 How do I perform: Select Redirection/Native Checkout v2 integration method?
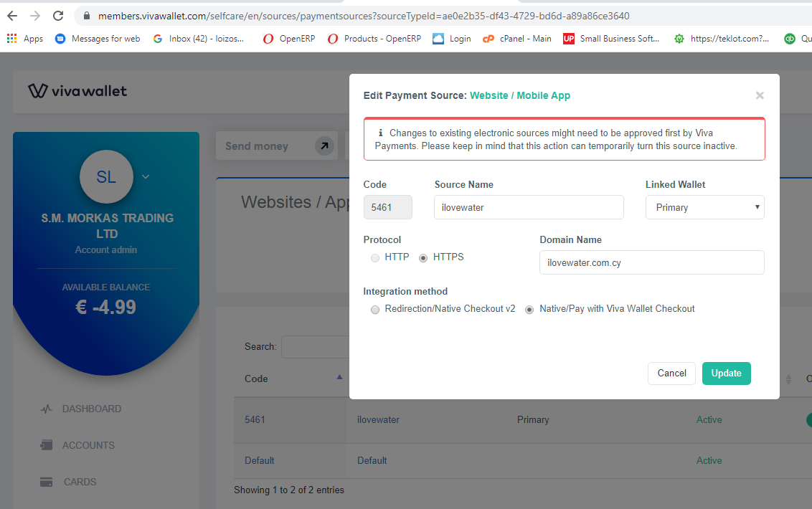click(x=375, y=310)
